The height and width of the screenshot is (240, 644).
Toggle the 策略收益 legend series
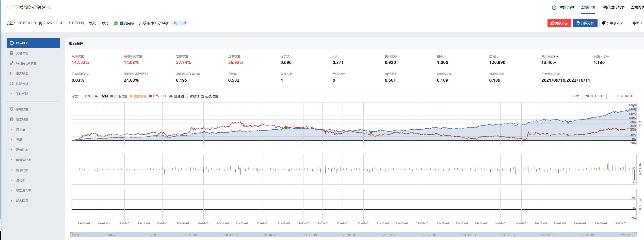[x=119, y=96]
